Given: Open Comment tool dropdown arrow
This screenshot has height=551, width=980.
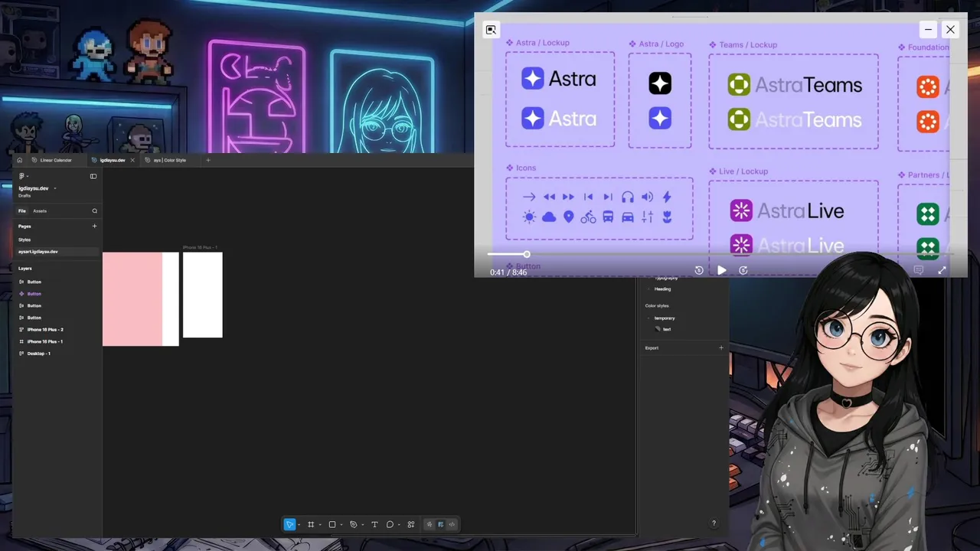Looking at the screenshot, I should point(399,525).
